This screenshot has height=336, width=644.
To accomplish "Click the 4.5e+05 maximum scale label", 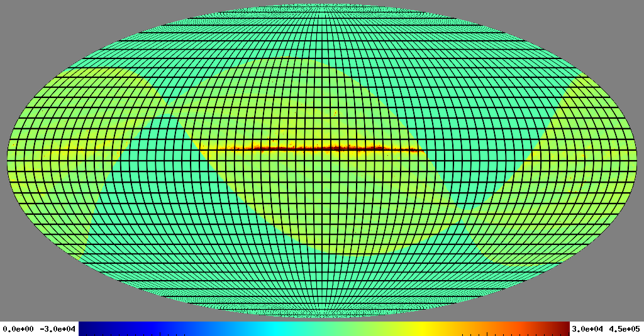I will (625, 329).
